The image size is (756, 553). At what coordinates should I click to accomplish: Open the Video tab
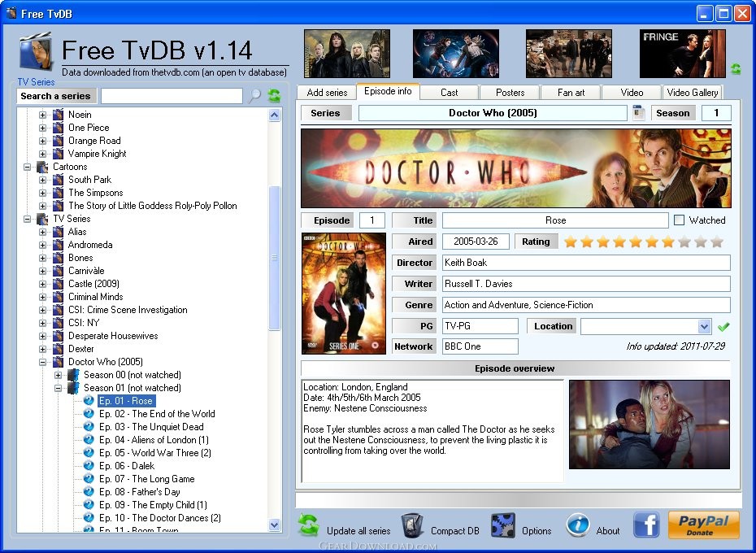point(632,93)
